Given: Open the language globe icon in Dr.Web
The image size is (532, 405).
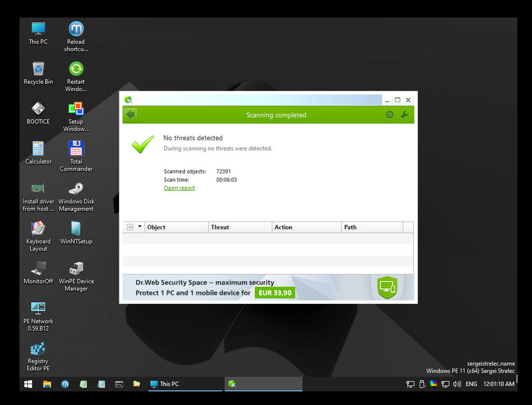Looking at the screenshot, I should tap(389, 115).
